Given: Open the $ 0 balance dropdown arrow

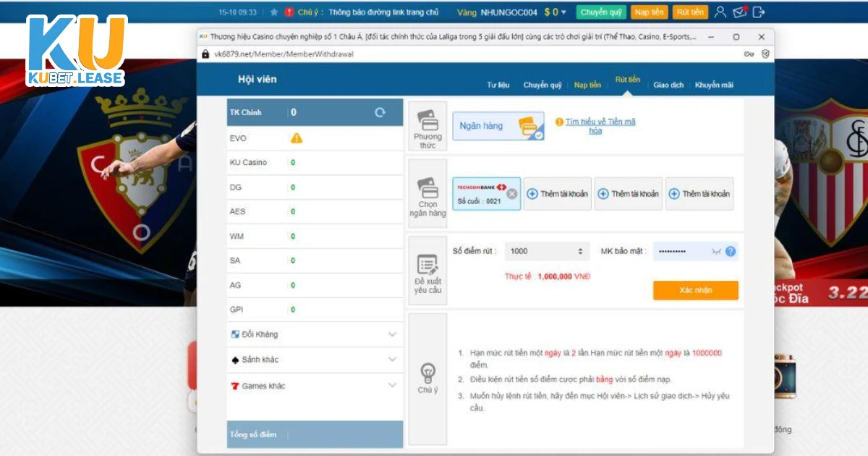Looking at the screenshot, I should [564, 12].
